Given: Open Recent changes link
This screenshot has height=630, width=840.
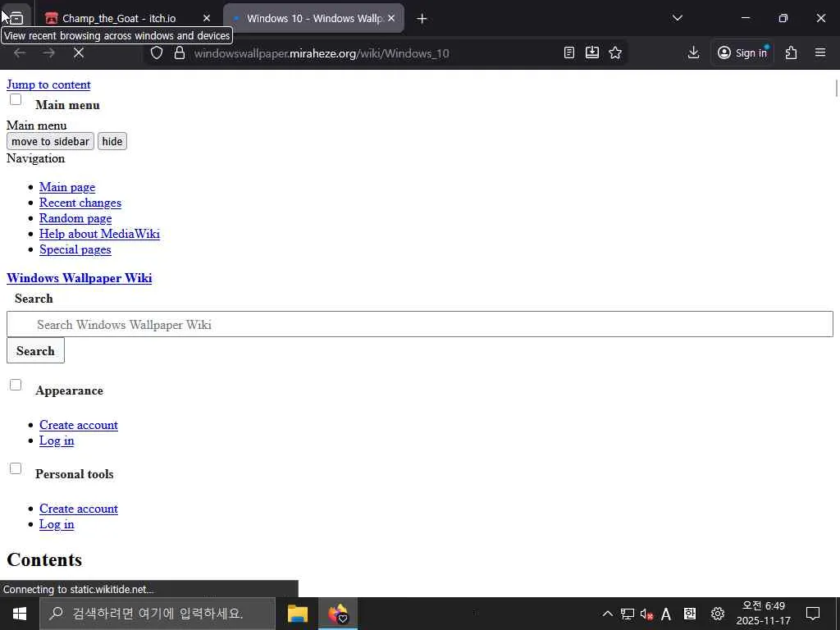Looking at the screenshot, I should click(80, 203).
